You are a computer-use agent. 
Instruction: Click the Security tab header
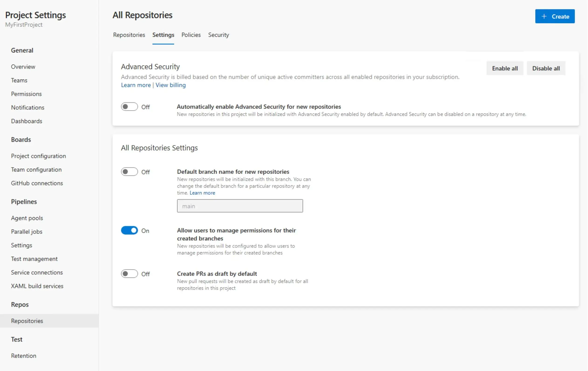pos(218,35)
